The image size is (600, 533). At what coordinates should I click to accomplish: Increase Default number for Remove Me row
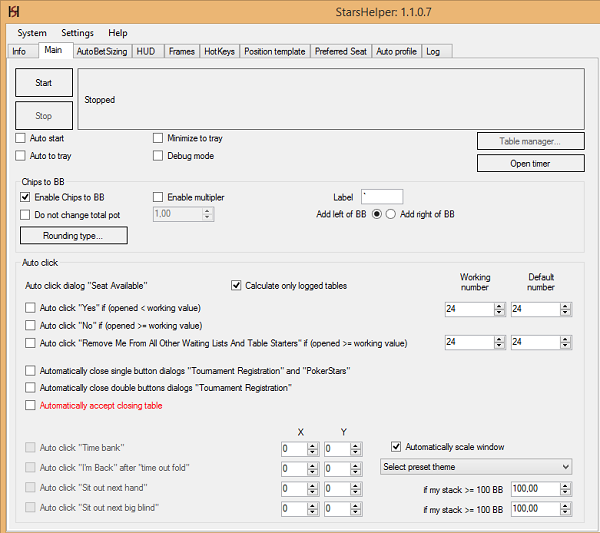565,339
